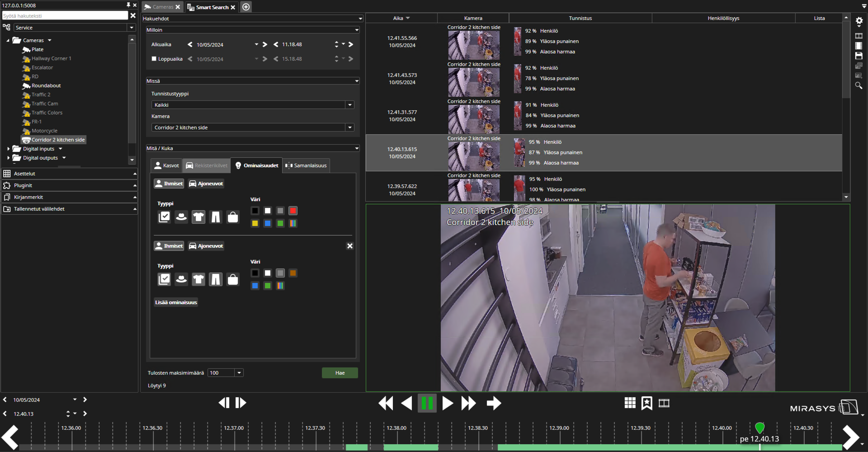Image resolution: width=868 pixels, height=452 pixels.
Task: Select the upper-body shirt icon in first attribute
Action: coord(198,217)
